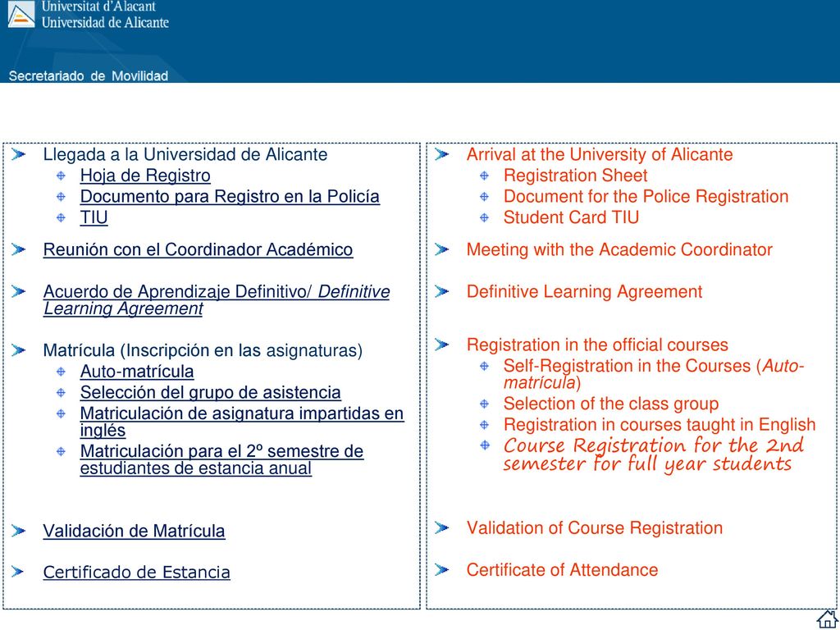
Task: Click Certificate of Attendance text
Action: pyautogui.click(x=563, y=569)
